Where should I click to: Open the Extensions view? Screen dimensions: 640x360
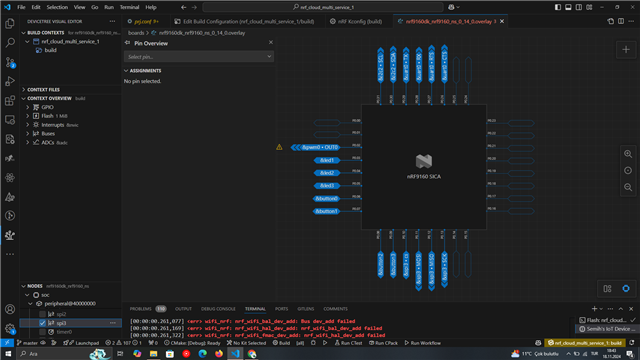[10, 100]
